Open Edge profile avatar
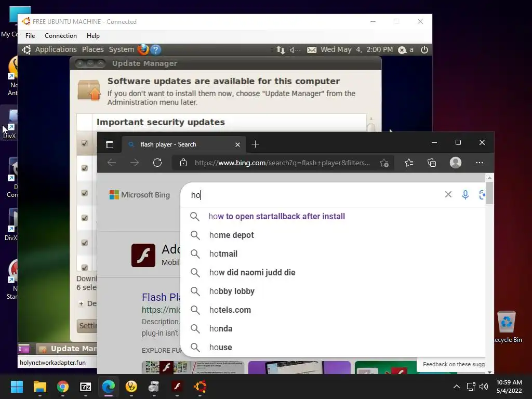 tap(455, 163)
